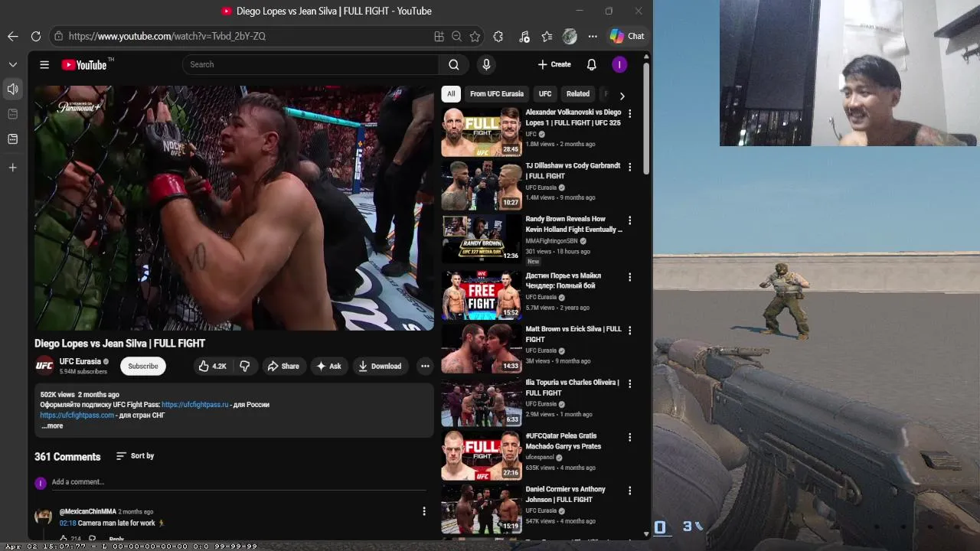Click the YouTube search field
The height and width of the screenshot is (551, 980).
pyautogui.click(x=310, y=64)
